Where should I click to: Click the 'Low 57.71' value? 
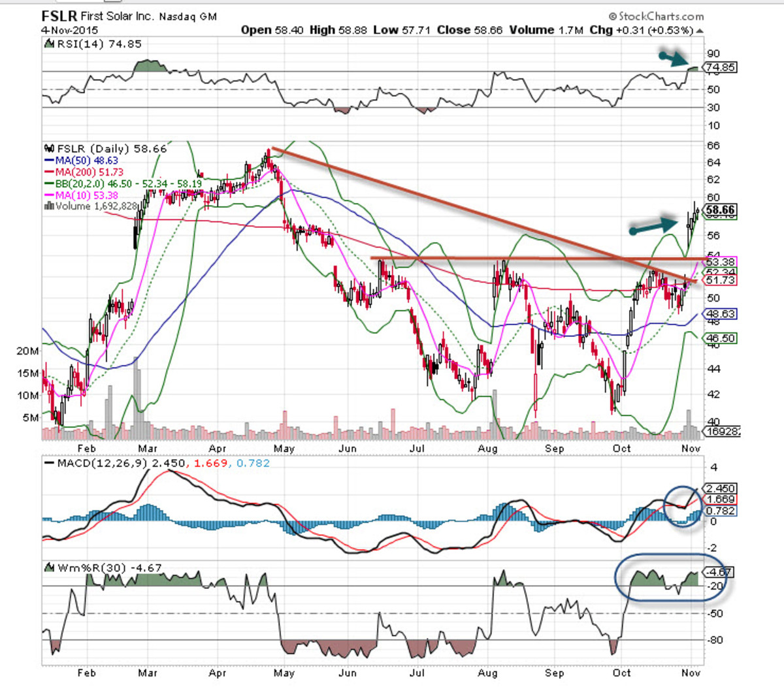(x=402, y=30)
